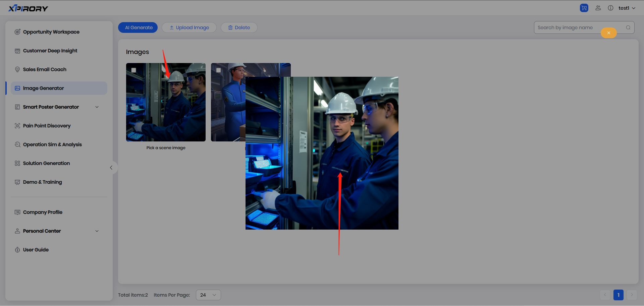This screenshot has height=306, width=644.
Task: Open items per page dropdown
Action: coord(208,295)
